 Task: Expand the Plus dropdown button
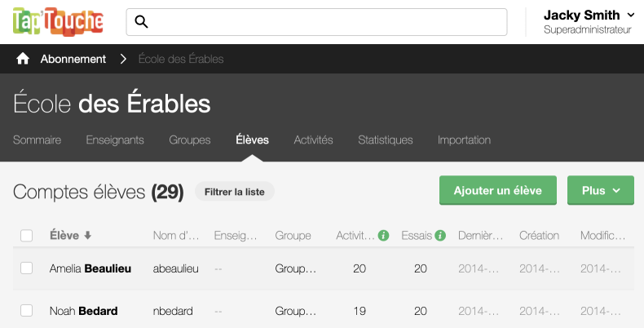pyautogui.click(x=600, y=190)
